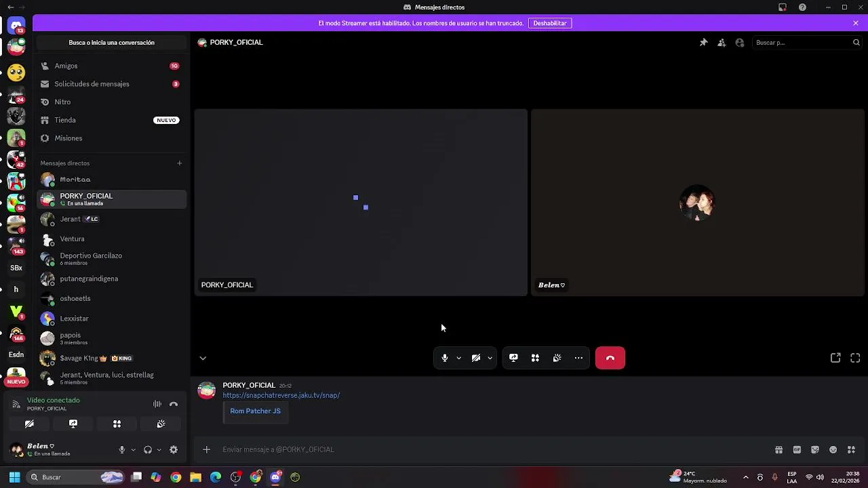This screenshot has height=488, width=868.
Task: Open Tienda page
Action: tap(111, 120)
